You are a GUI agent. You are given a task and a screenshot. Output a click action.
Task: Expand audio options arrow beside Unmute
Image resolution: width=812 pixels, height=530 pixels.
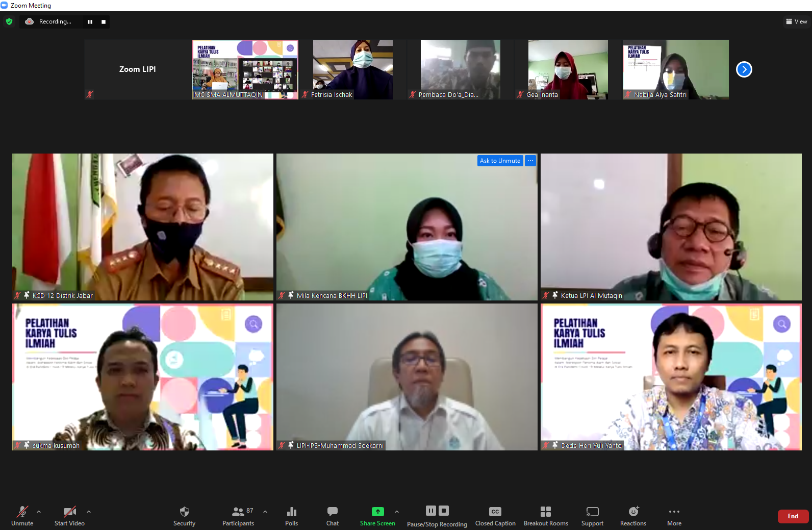pos(39,511)
